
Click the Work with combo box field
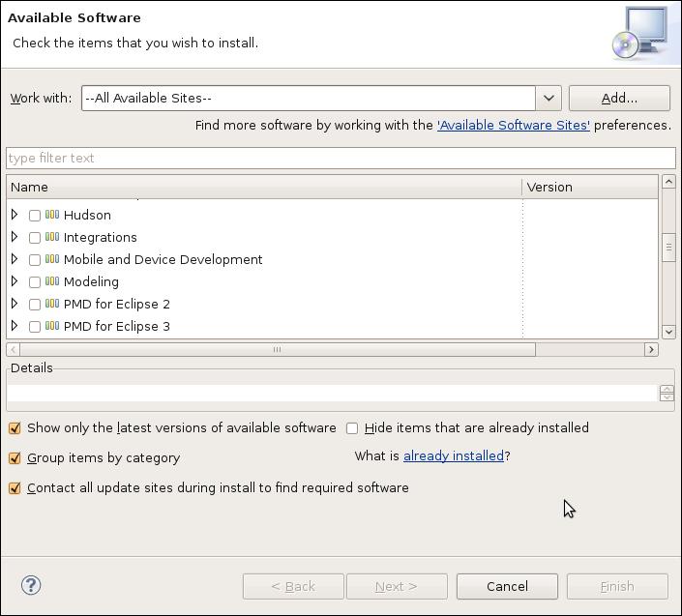309,99
